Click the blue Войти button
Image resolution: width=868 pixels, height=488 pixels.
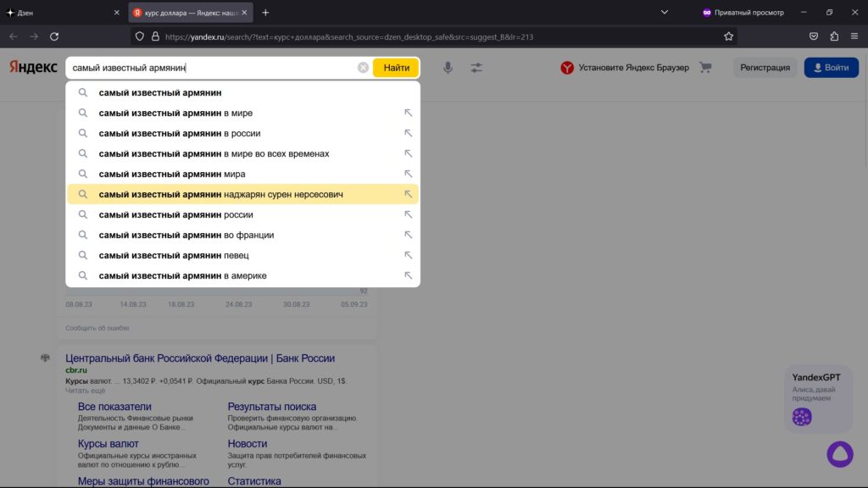[831, 68]
